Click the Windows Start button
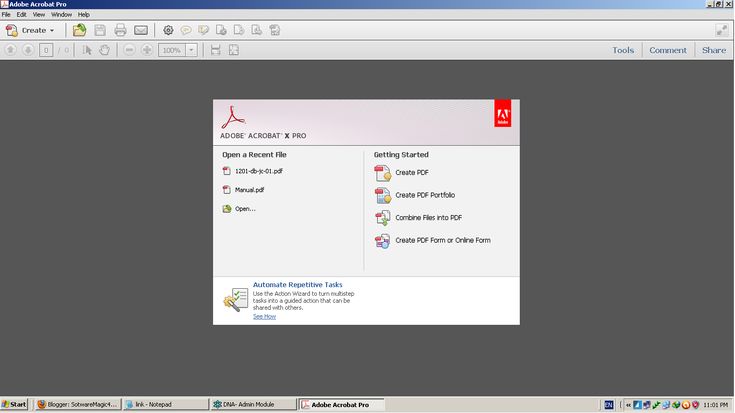This screenshot has width=735, height=413. pos(15,404)
